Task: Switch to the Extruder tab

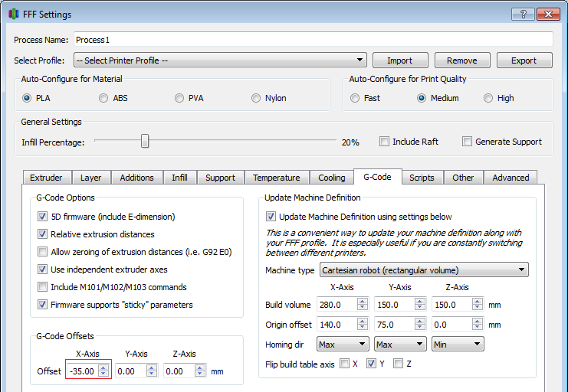Action: [x=46, y=178]
